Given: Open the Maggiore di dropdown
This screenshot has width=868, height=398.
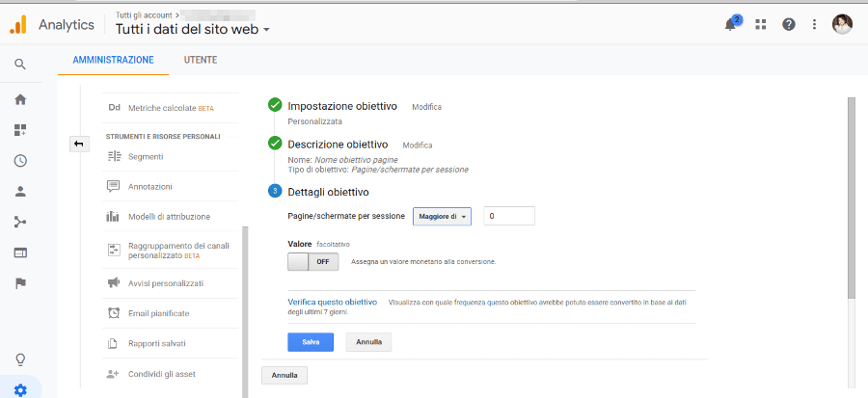Looking at the screenshot, I should (443, 217).
